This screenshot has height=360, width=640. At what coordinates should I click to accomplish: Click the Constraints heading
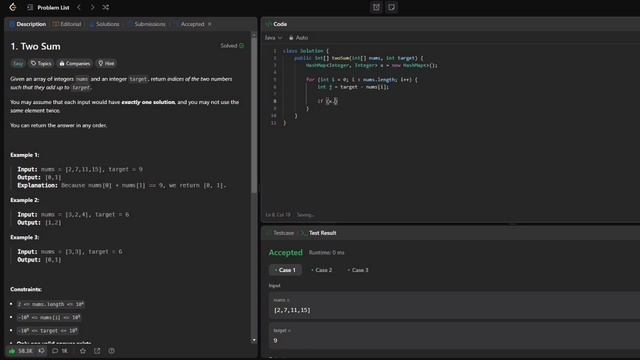point(26,289)
